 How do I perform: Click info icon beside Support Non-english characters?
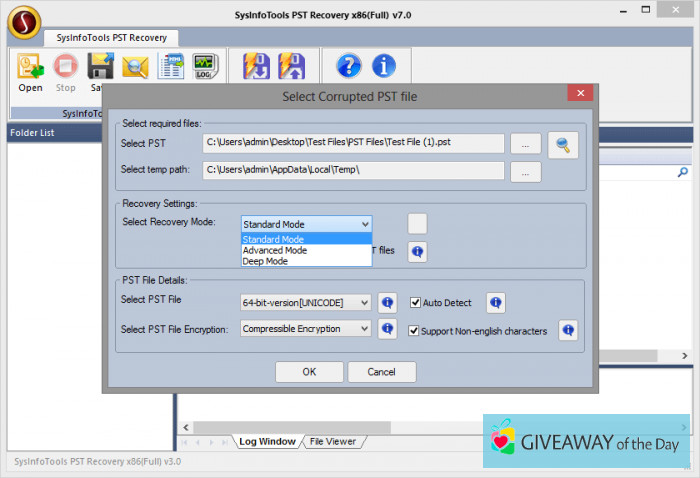pyautogui.click(x=567, y=330)
